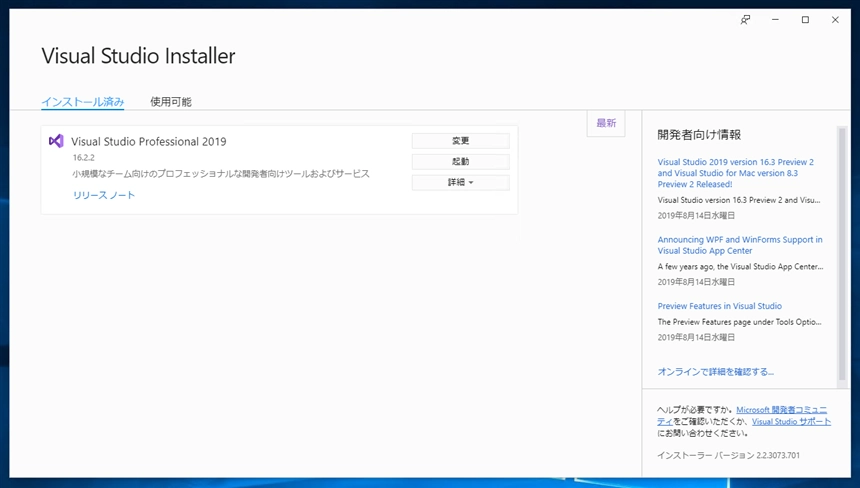This screenshot has height=488, width=860.
Task: Switch to the インストール済み tab
Action: pyautogui.click(x=83, y=102)
